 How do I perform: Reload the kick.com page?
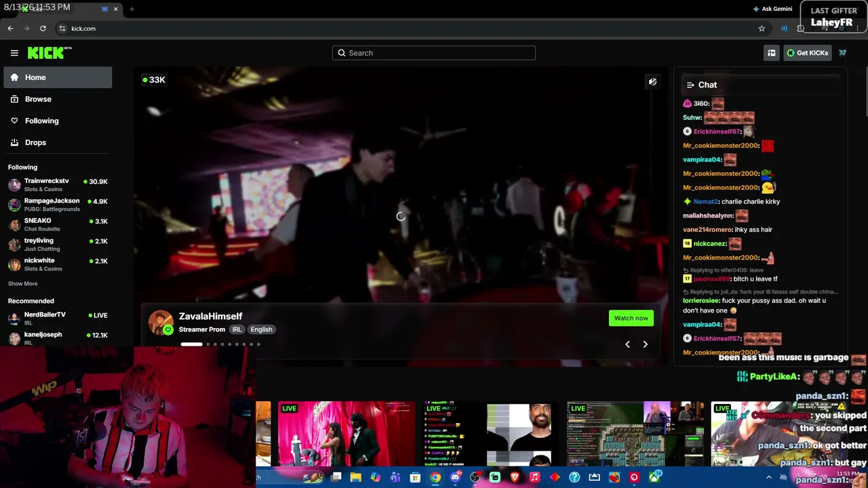coord(43,28)
